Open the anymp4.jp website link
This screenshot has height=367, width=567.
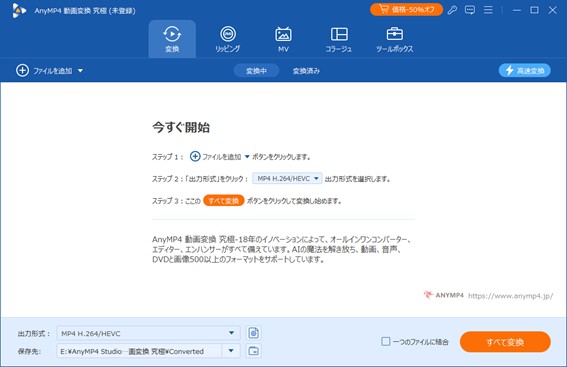[510, 296]
